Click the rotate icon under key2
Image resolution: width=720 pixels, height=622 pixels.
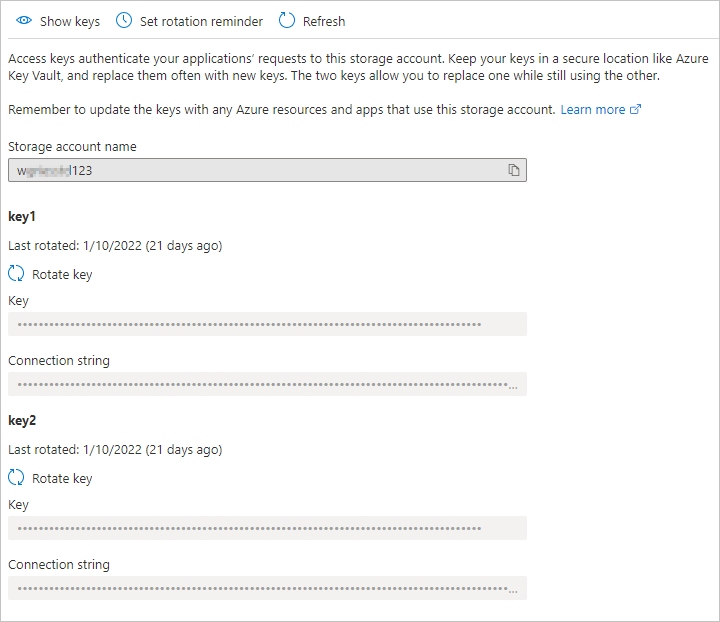(x=16, y=477)
